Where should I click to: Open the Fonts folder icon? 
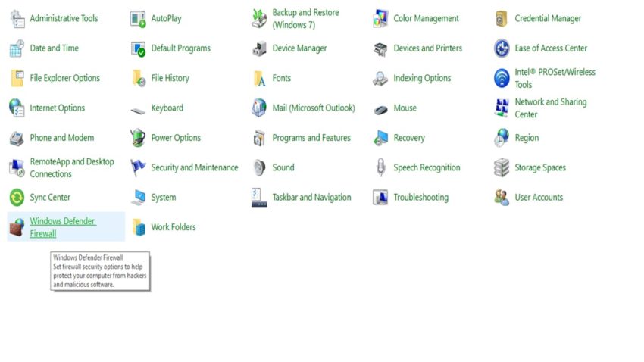tap(259, 78)
